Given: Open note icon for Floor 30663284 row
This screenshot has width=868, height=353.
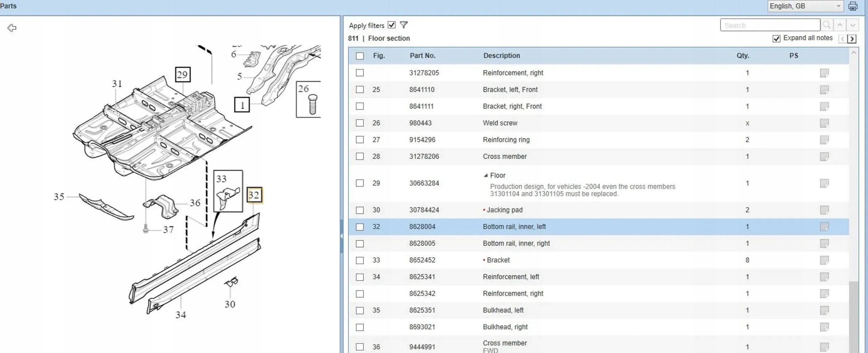Looking at the screenshot, I should [824, 183].
